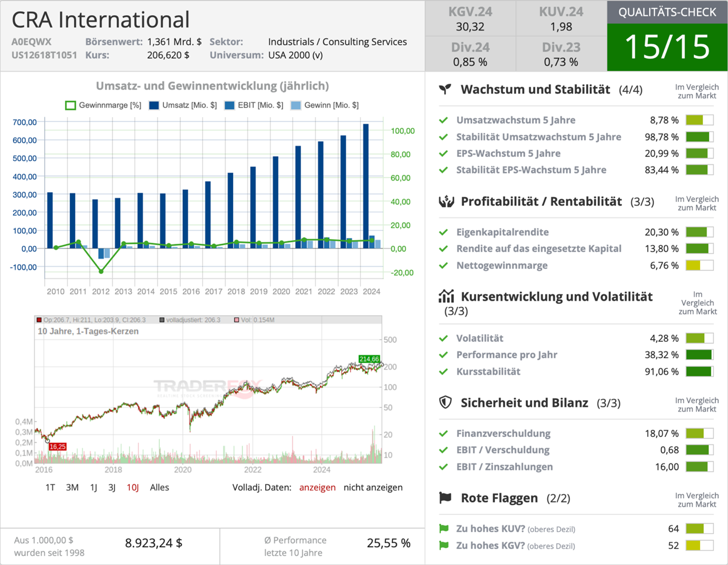Click the checkmark next to Kursstabilität
The image size is (728, 565).
click(444, 372)
